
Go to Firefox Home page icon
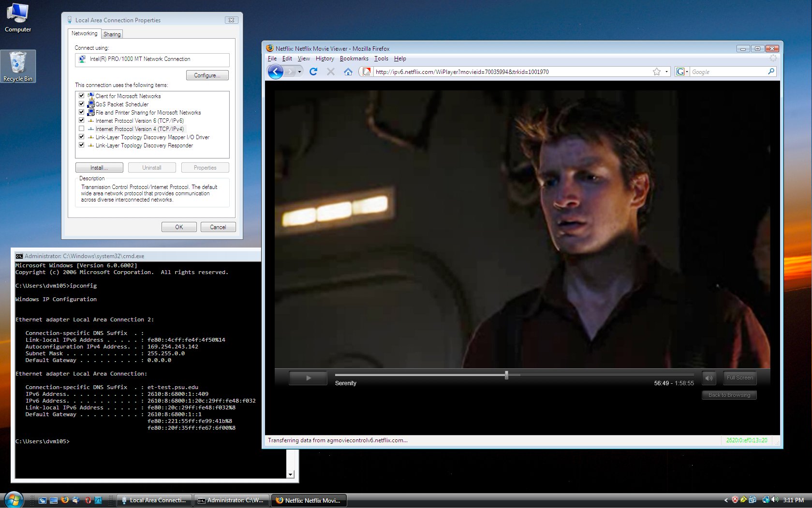coord(348,72)
